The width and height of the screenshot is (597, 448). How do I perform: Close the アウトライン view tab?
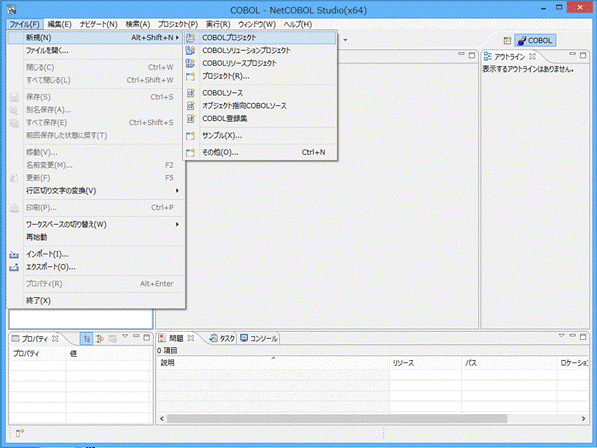pyautogui.click(x=533, y=56)
